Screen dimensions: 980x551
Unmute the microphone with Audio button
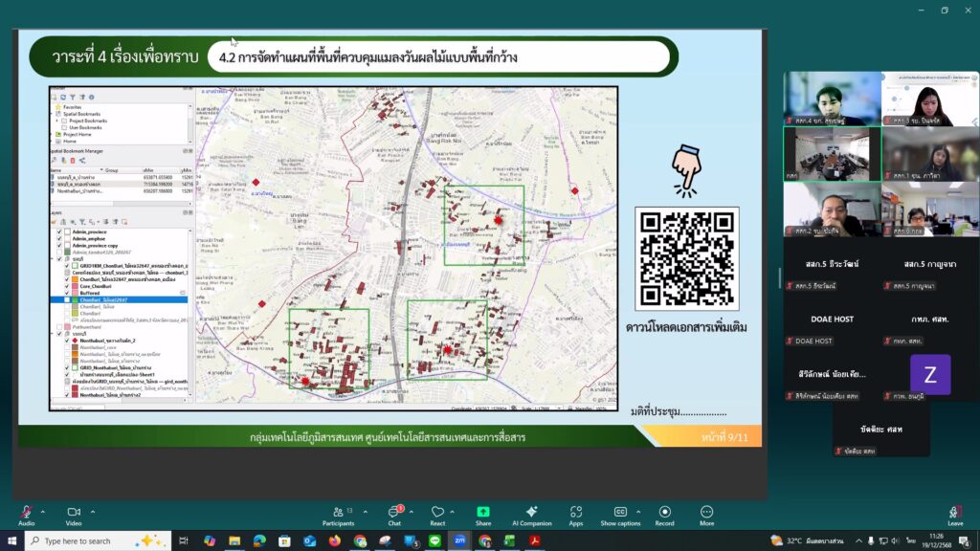[x=26, y=512]
